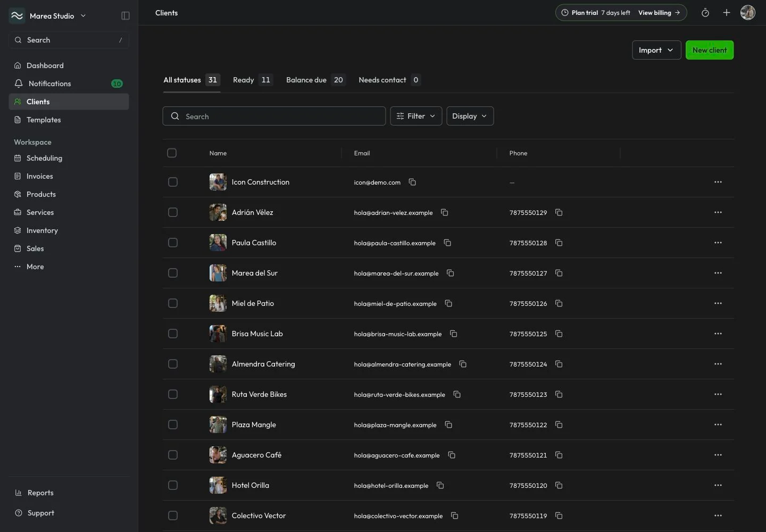Open row actions for Icon Construction

718,182
